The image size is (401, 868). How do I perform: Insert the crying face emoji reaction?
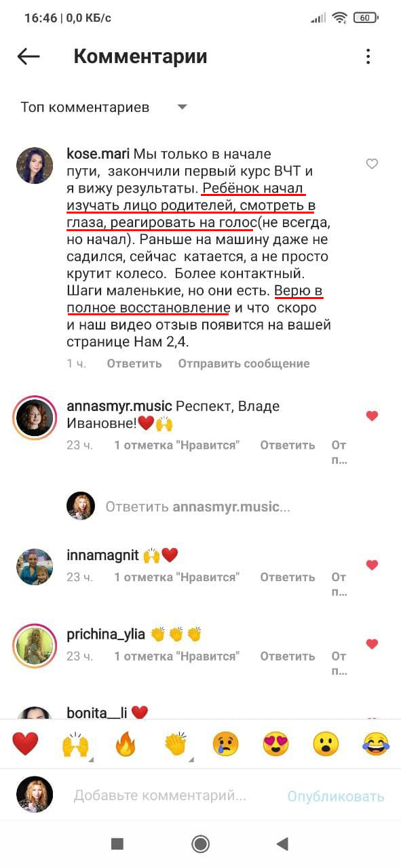226,745
